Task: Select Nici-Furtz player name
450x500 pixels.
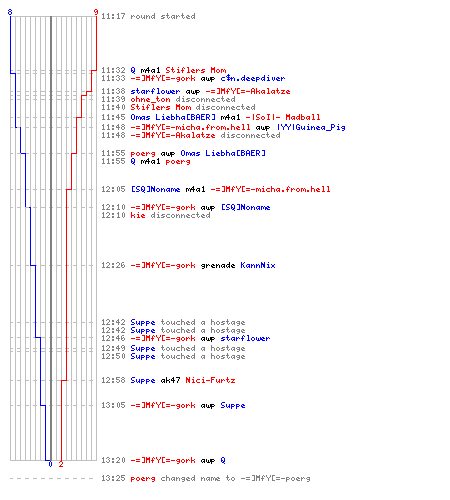Action: pyautogui.click(x=210, y=380)
